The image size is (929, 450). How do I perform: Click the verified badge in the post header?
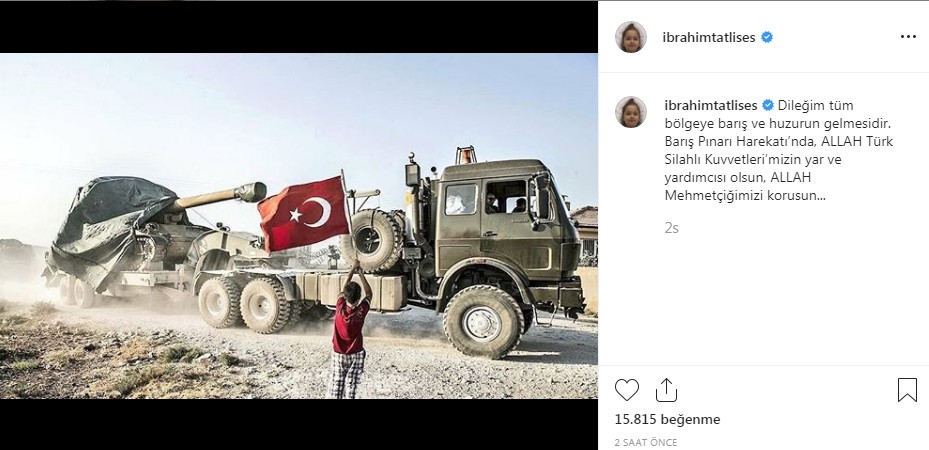point(767,37)
